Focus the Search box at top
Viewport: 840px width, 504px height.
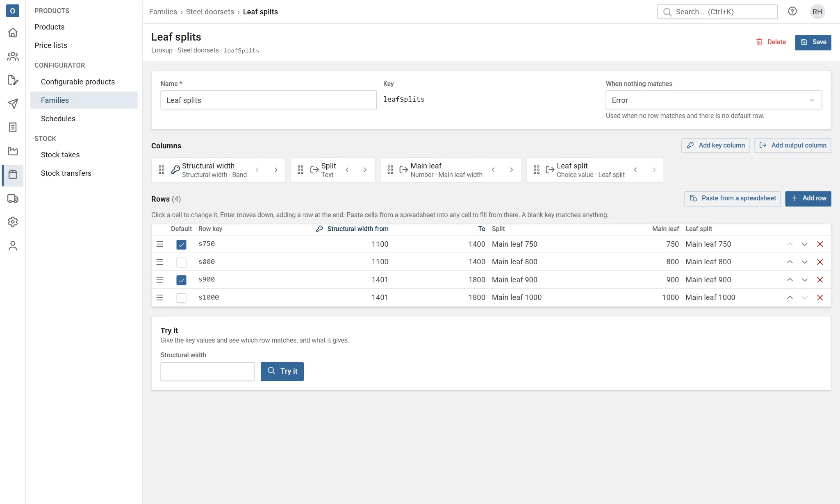tap(717, 11)
